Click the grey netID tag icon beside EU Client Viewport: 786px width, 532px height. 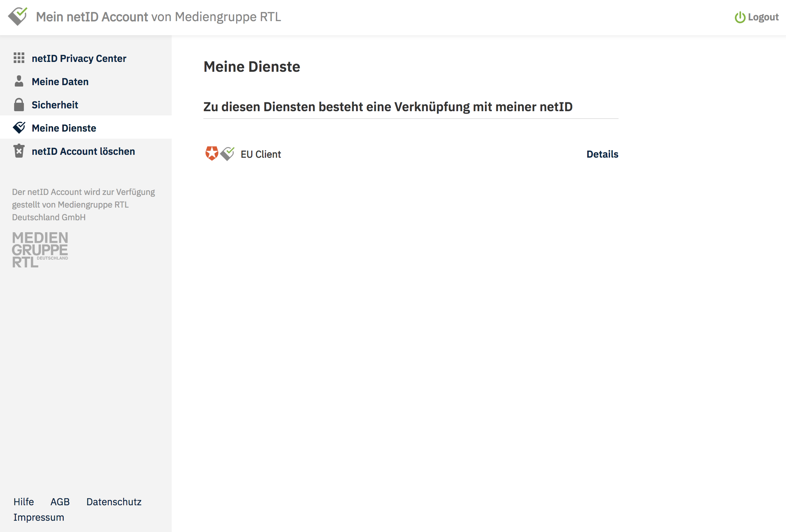pos(228,153)
